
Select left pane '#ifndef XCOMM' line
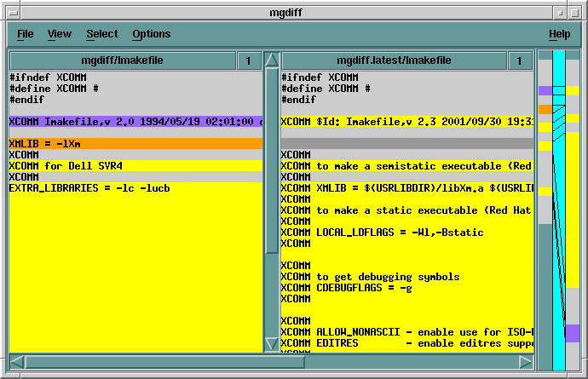135,78
